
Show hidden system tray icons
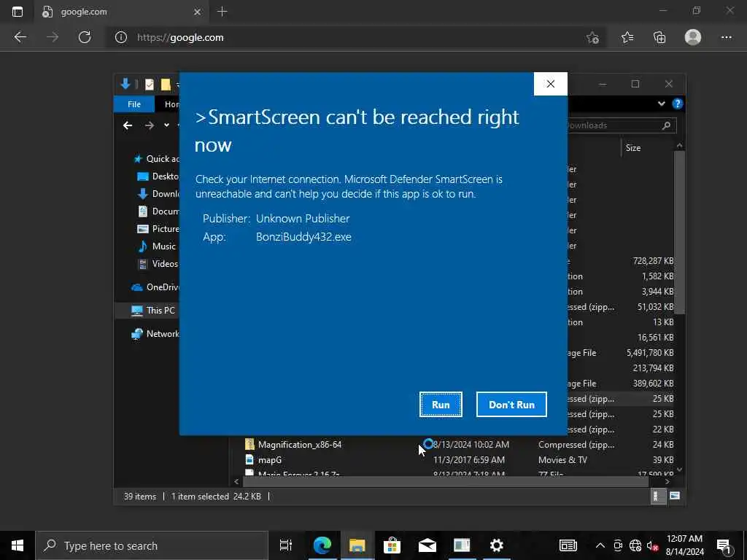point(600,545)
